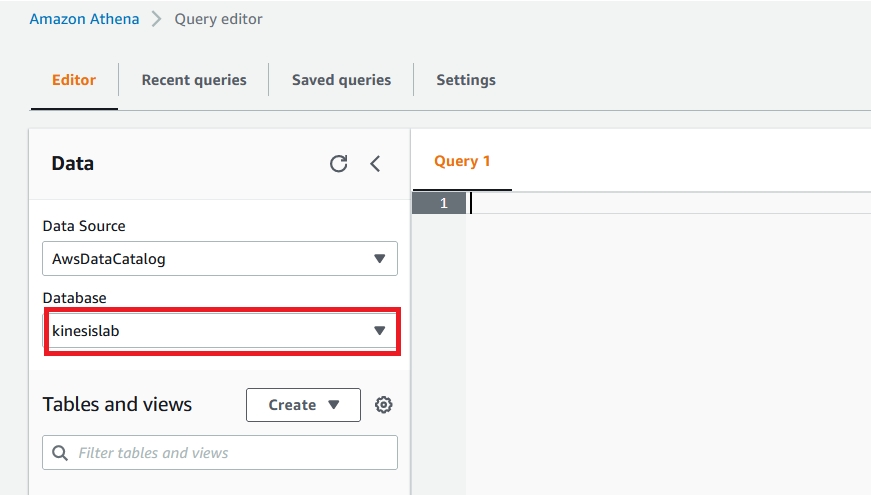Viewport: 871px width, 495px height.
Task: Click the magnifier icon in filter box
Action: tap(60, 453)
